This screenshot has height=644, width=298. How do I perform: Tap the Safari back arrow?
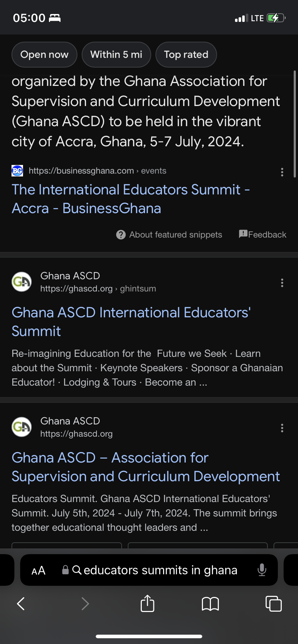[21, 604]
